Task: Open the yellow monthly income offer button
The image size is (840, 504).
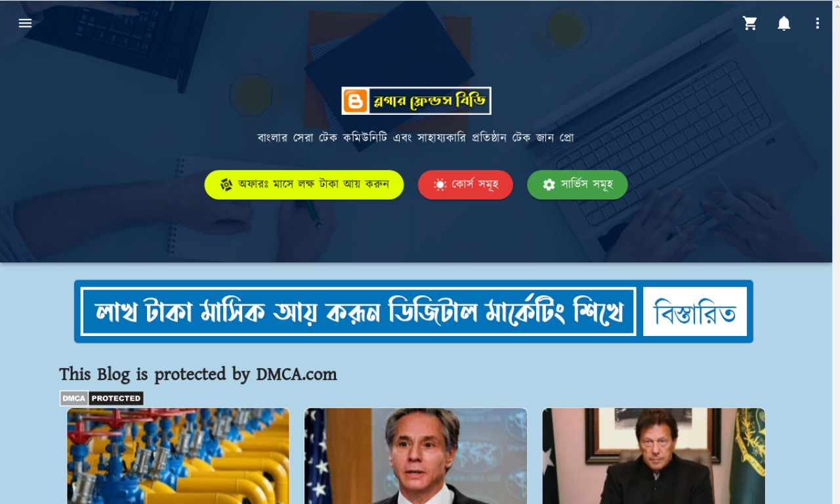Action: click(304, 184)
